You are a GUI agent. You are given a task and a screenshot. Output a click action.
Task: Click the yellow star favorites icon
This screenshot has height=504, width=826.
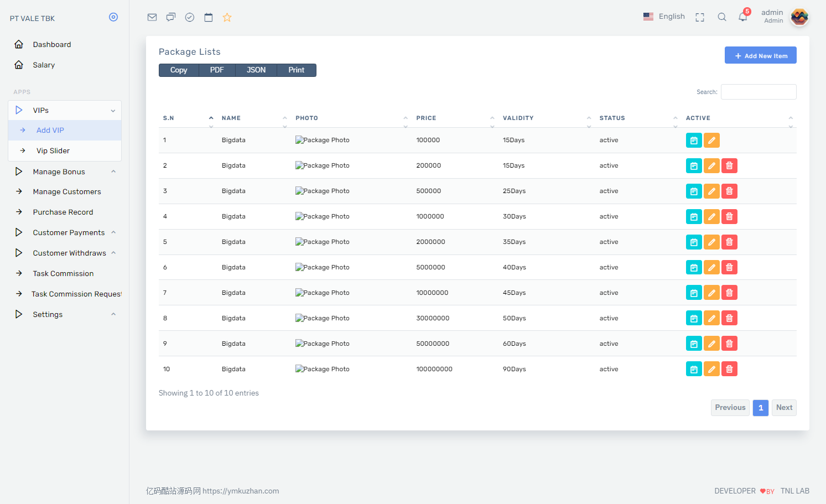(x=227, y=17)
